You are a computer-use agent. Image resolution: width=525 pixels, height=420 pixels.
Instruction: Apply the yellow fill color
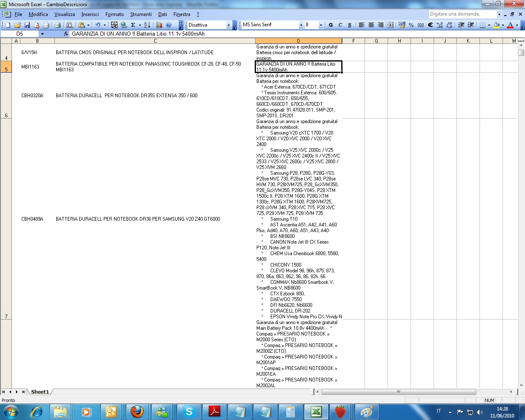[496, 25]
